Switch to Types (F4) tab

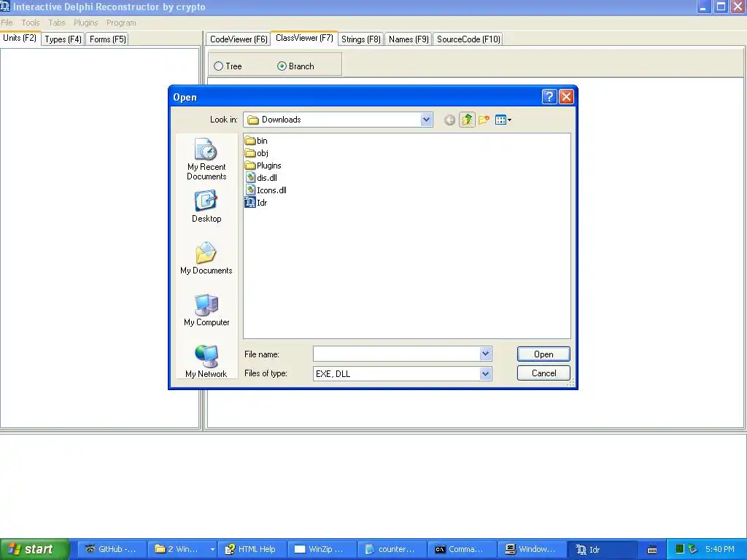[x=63, y=39]
